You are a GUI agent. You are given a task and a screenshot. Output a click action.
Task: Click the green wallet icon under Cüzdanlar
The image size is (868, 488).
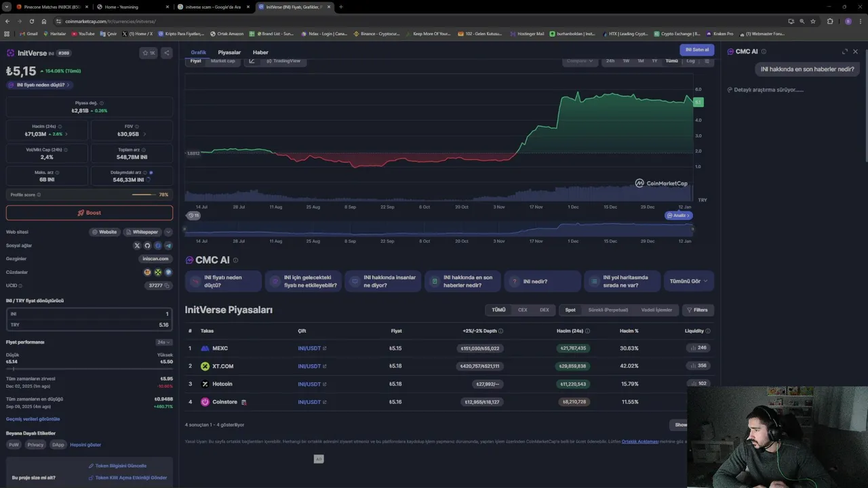(x=158, y=272)
